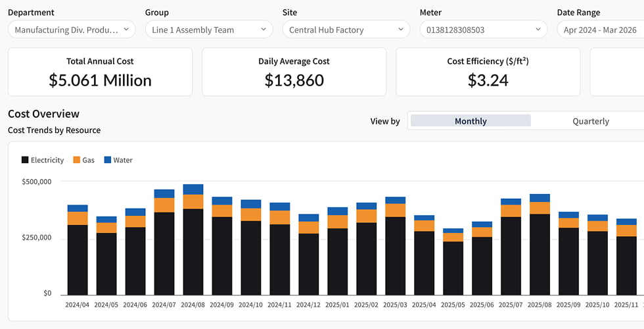Toggle Electricity series in legend

[x=43, y=160]
